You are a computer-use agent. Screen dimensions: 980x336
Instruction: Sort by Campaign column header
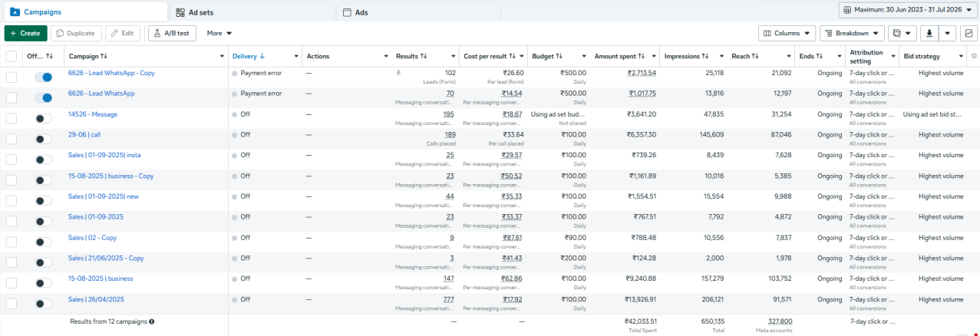pyautogui.click(x=88, y=56)
